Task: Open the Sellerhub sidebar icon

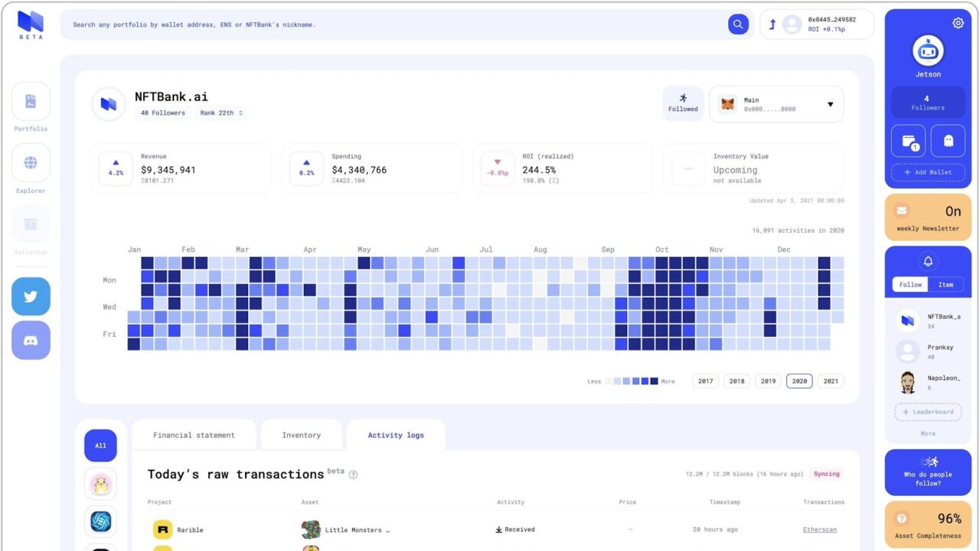Action: coord(31,224)
